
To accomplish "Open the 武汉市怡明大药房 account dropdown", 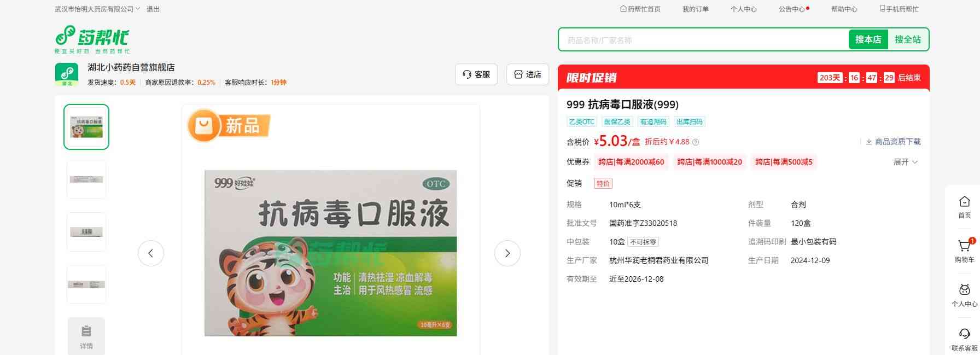I will click(97, 9).
